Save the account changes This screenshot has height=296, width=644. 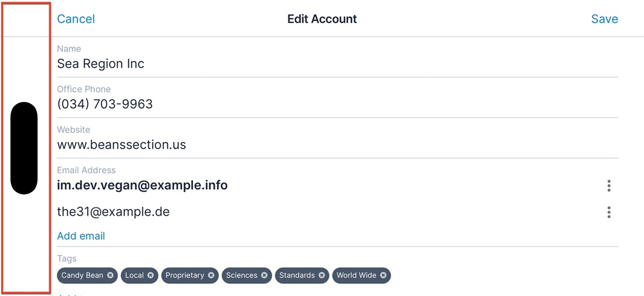[604, 19]
